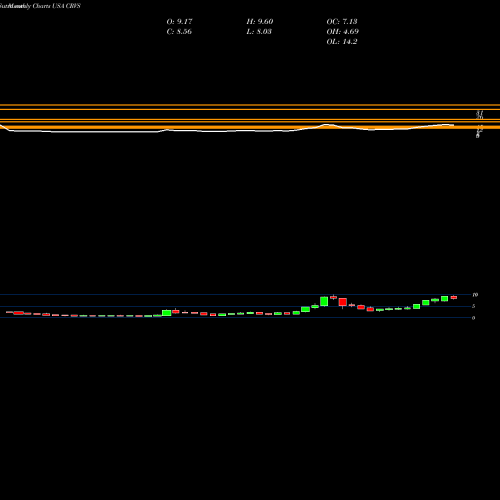Image resolution: width=500 pixels, height=500 pixels.
Task: Click the high value 'H: 9.60'
Action: click(260, 22)
